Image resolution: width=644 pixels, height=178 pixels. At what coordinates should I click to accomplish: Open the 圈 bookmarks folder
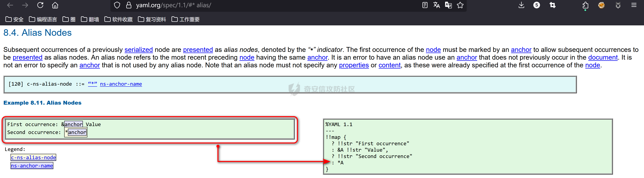pos(69,19)
